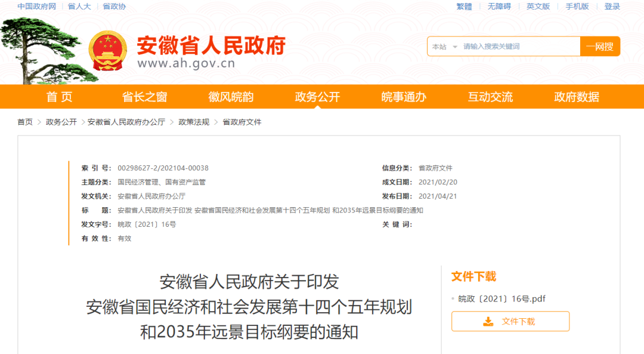
Task: Click 安徽省人民政府办公厅 breadcrumb link
Action: coord(126,122)
